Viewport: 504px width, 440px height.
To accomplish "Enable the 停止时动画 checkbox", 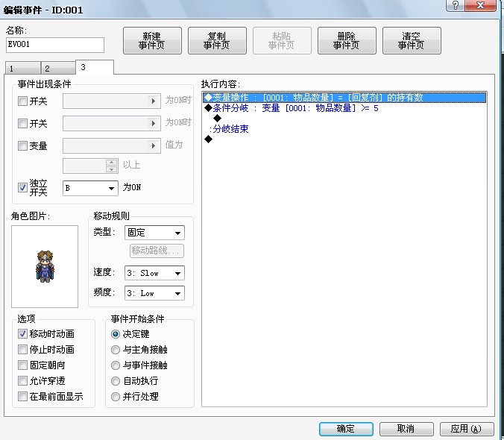I will coord(22,349).
